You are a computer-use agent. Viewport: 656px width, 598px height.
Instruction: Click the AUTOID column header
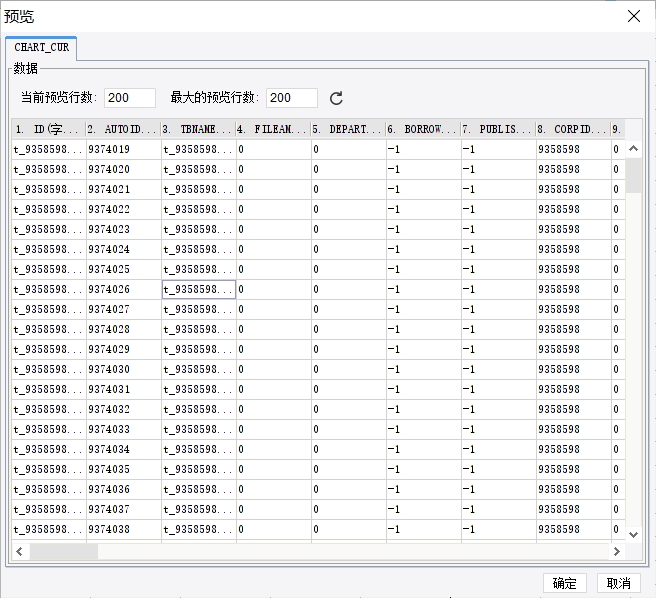tap(123, 129)
